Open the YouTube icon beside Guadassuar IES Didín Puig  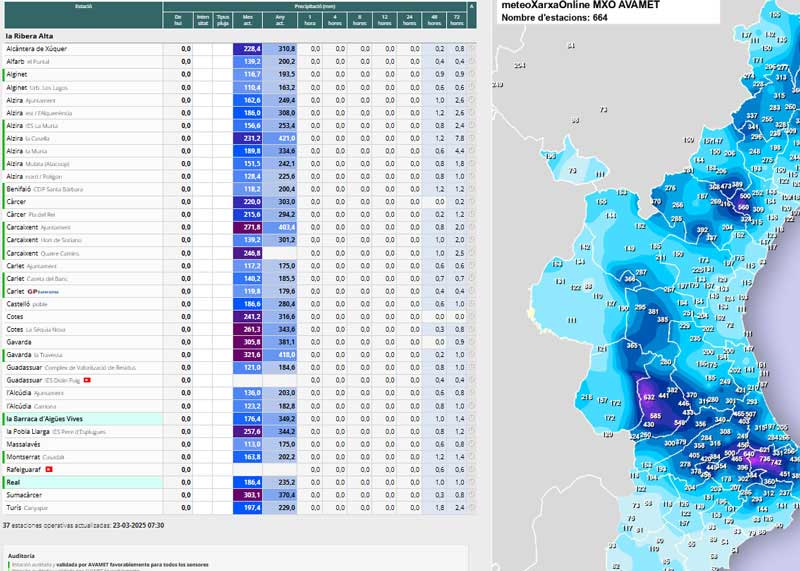(x=87, y=380)
